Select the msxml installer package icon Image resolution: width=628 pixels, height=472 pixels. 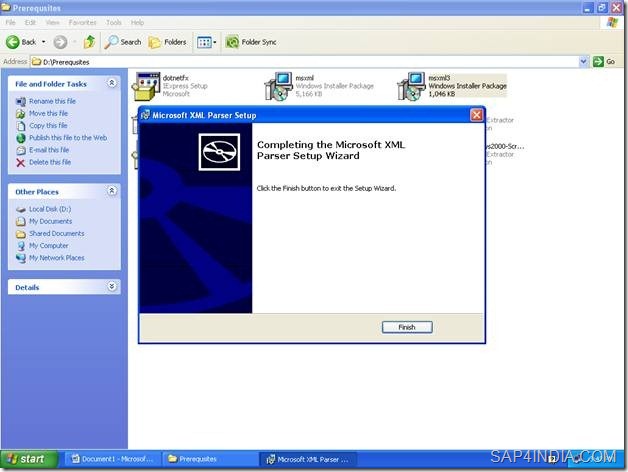pos(279,86)
